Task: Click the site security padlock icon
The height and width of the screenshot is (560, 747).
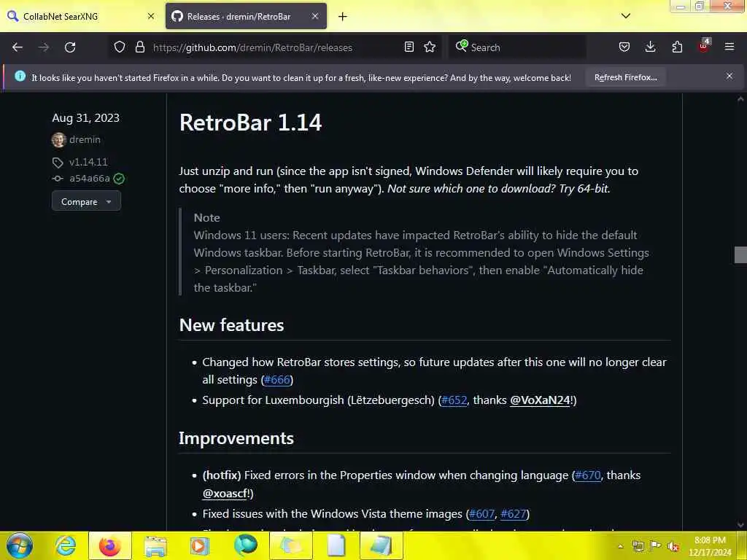Action: [x=139, y=47]
